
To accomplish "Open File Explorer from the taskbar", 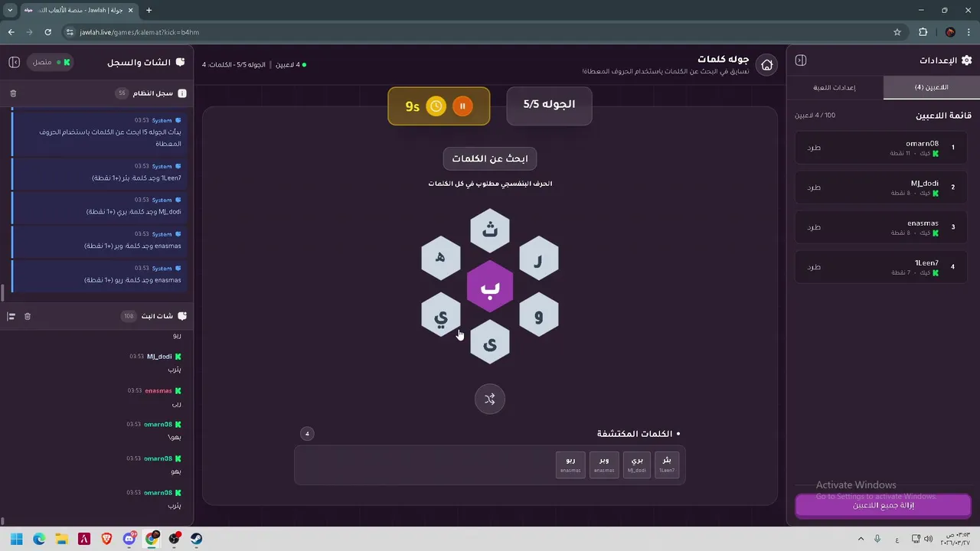I will coord(61,539).
